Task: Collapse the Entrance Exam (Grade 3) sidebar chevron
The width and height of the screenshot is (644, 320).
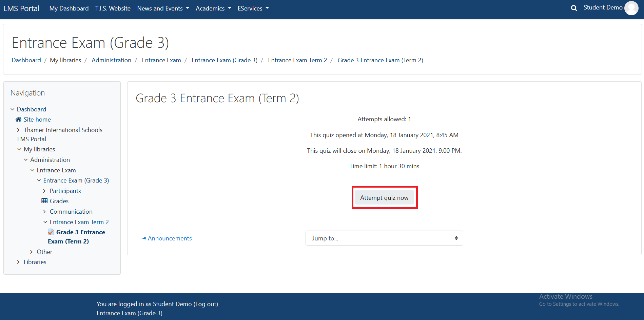Action: tap(39, 180)
